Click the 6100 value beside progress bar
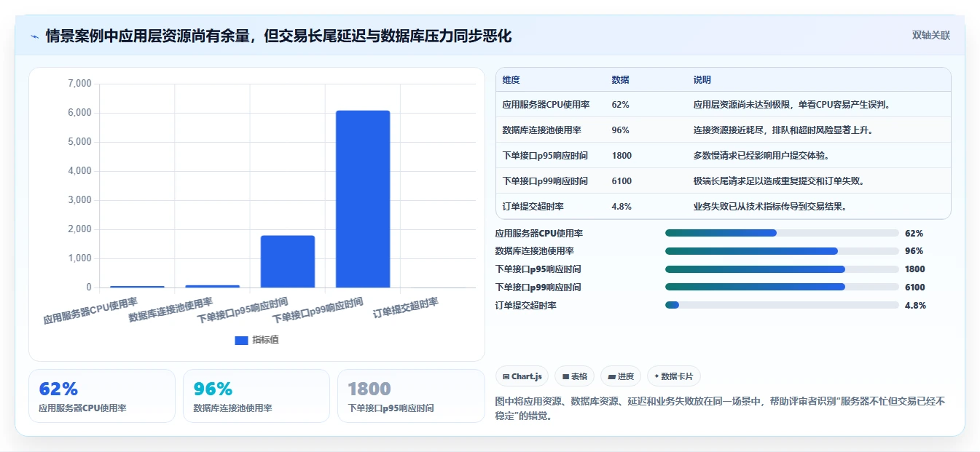 click(915, 288)
